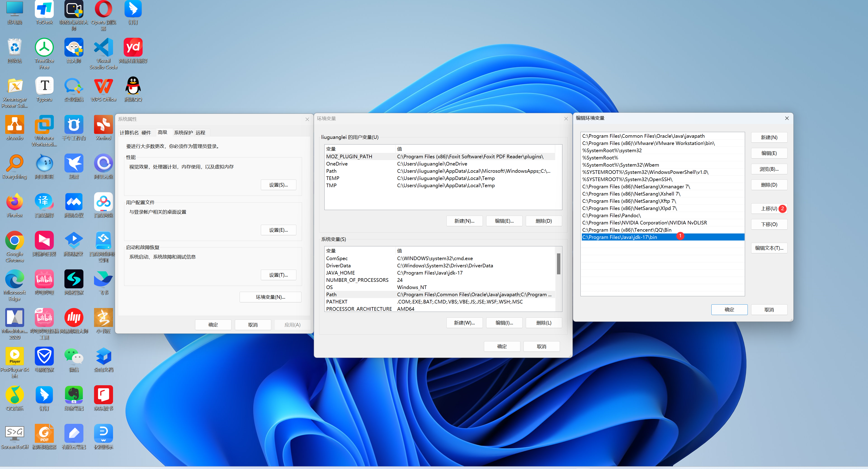Switch to 硬件 tab in 系统属性
Screen dimensions: 868x469
(x=146, y=133)
